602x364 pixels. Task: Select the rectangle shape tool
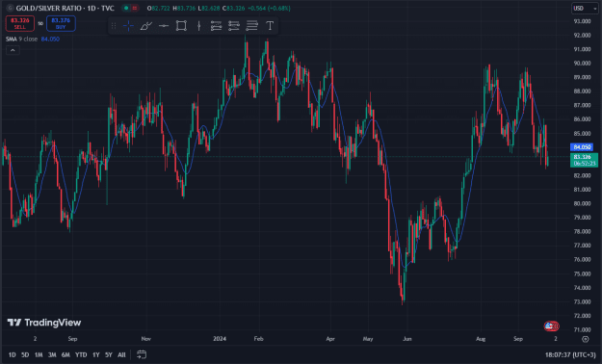pos(181,26)
